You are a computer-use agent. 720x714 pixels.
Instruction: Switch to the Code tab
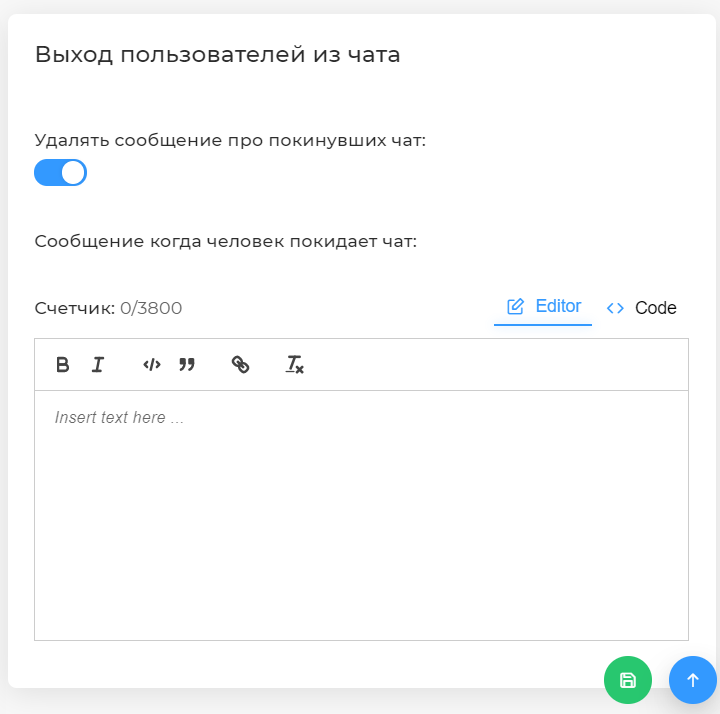click(641, 308)
